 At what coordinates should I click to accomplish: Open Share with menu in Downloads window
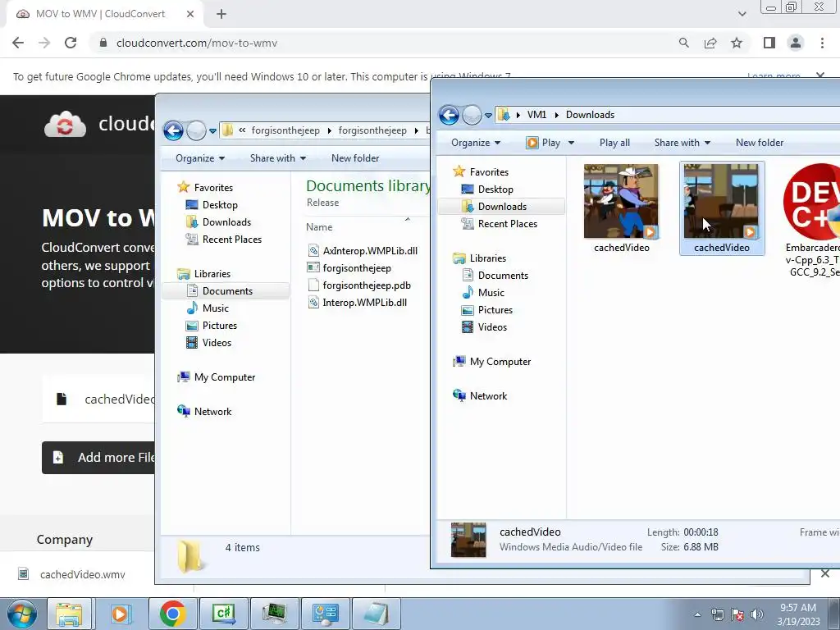pos(682,143)
